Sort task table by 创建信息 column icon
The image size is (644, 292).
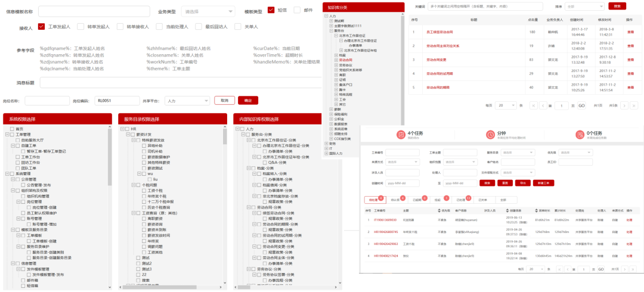tap(506, 210)
